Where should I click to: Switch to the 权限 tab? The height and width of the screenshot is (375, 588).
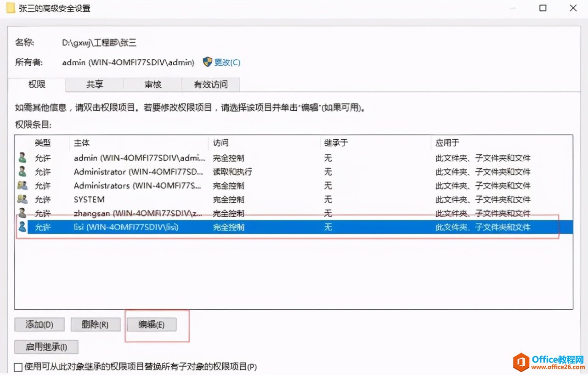(x=37, y=85)
